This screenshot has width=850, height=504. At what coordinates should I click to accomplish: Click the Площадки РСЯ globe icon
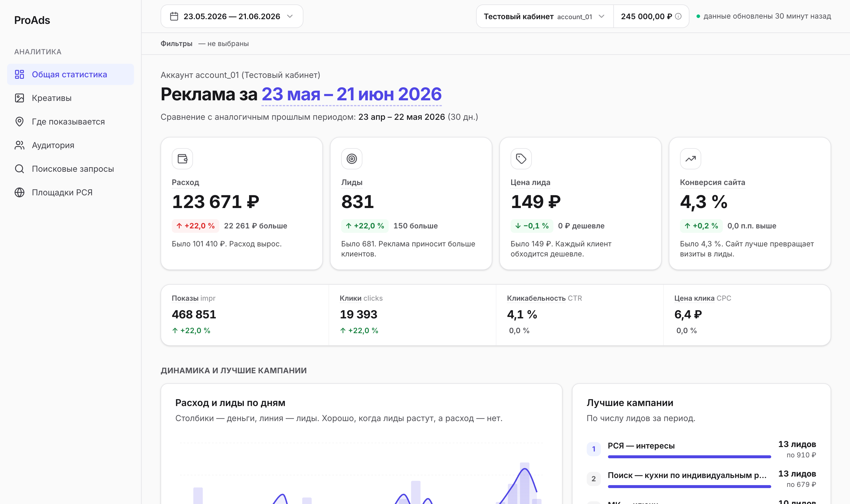coord(19,193)
